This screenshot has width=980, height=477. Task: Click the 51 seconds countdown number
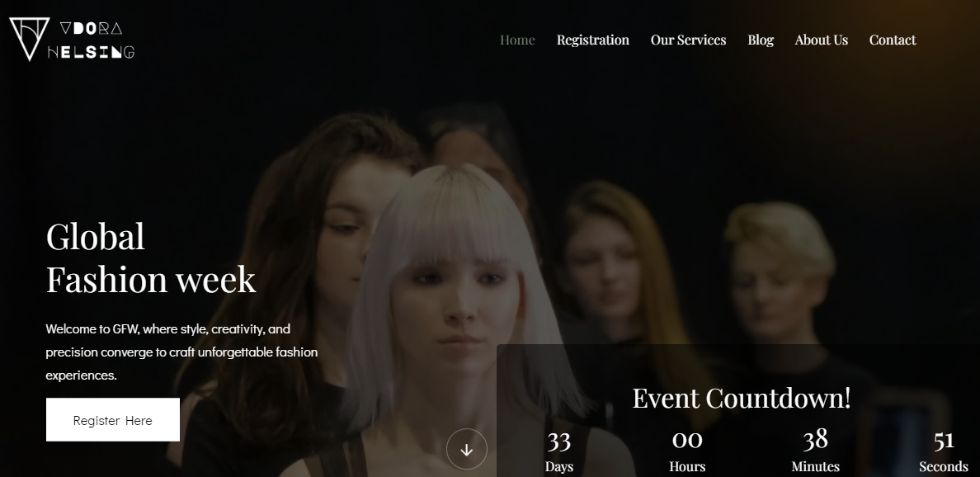pyautogui.click(x=944, y=441)
